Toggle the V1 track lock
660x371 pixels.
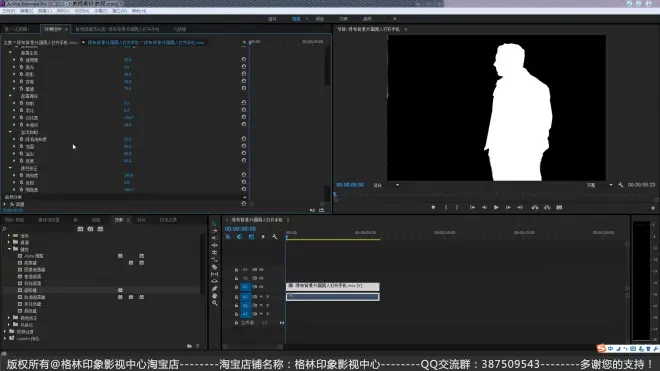(237, 287)
